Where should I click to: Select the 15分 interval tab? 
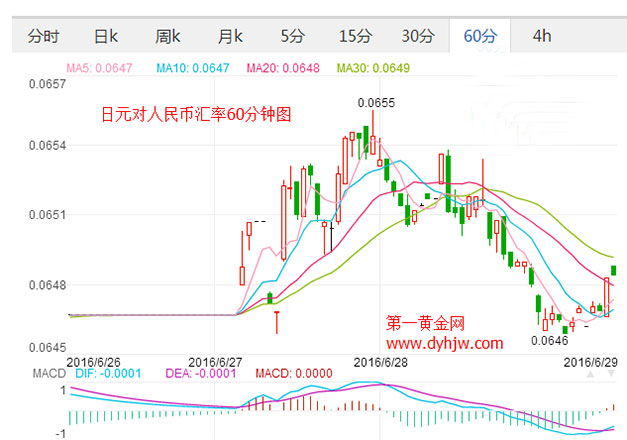pyautogui.click(x=355, y=36)
